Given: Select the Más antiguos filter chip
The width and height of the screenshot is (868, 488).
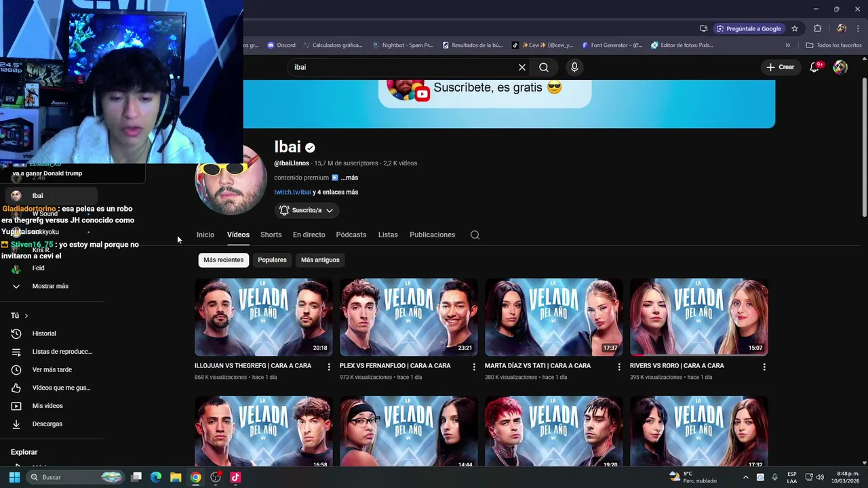Looking at the screenshot, I should [320, 260].
